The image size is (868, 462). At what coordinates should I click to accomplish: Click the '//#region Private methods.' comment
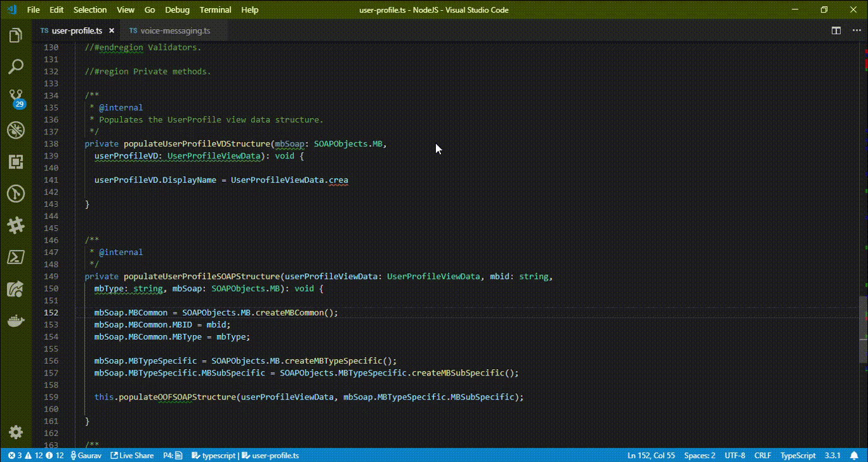[x=148, y=71]
